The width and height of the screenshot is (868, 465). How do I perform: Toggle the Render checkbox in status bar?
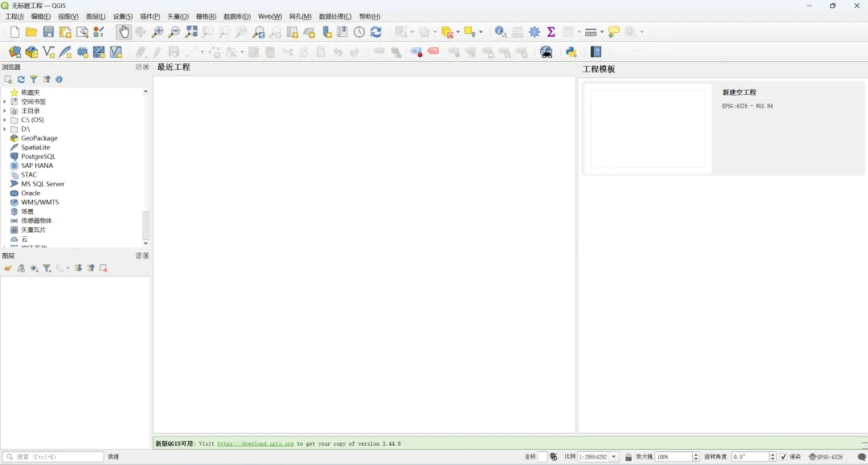coord(784,457)
